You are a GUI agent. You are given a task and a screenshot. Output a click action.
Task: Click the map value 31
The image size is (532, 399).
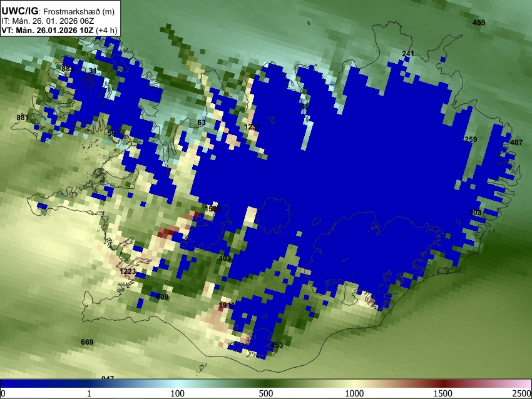click(x=93, y=71)
